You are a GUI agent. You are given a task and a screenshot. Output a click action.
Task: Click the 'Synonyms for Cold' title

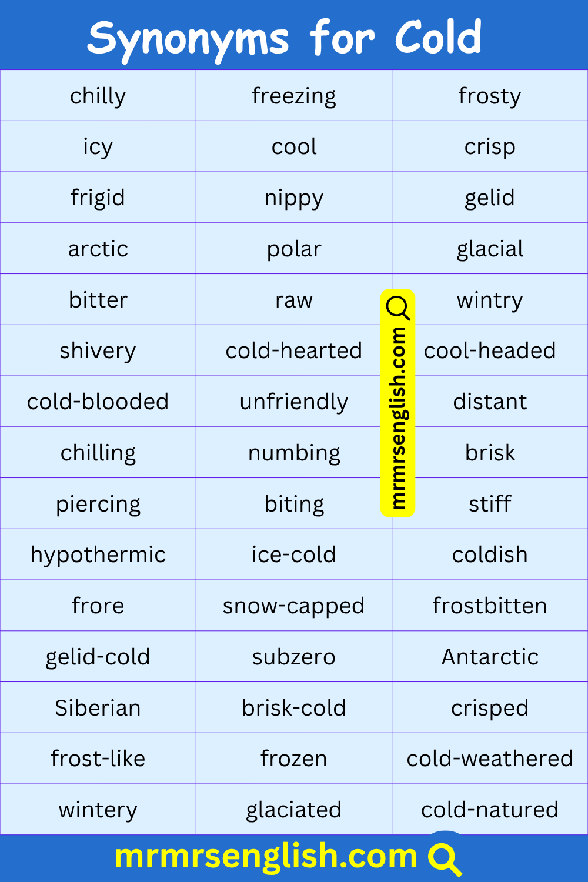[x=285, y=37]
